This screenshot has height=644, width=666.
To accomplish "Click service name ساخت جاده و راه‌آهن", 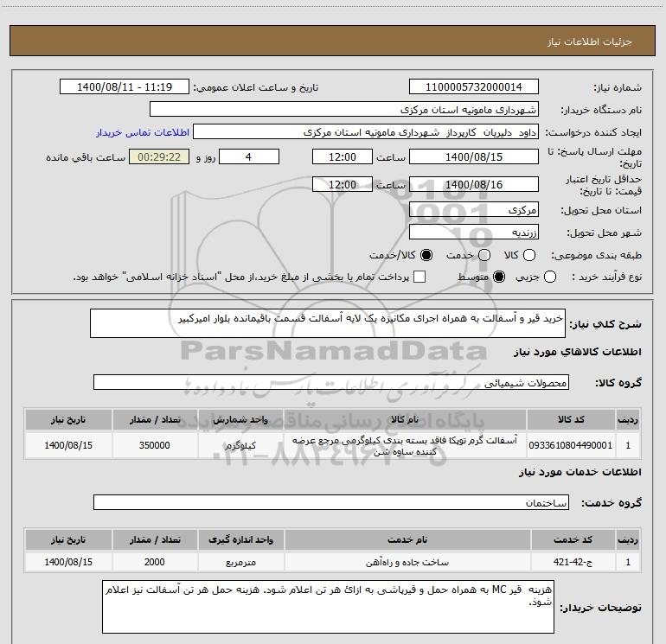I will point(407,562).
